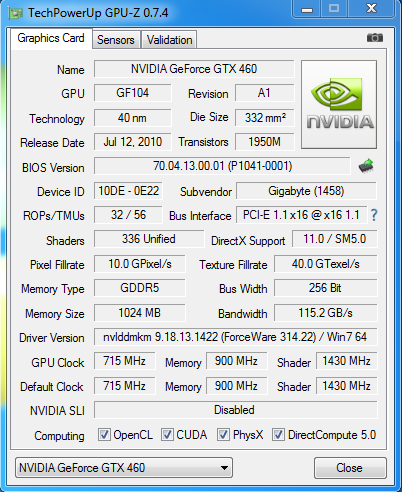The image size is (402, 492).
Task: Click the BIOS save chip icon
Action: click(x=366, y=166)
